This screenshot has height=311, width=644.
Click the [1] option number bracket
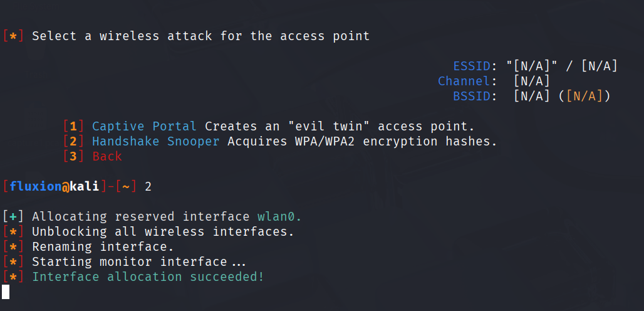coord(73,126)
